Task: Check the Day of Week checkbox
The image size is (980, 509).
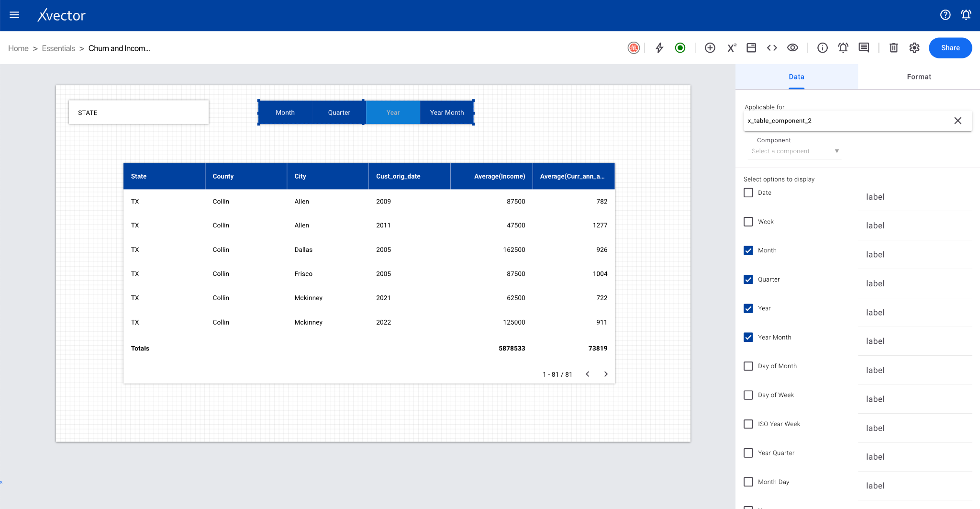Action: 748,395
